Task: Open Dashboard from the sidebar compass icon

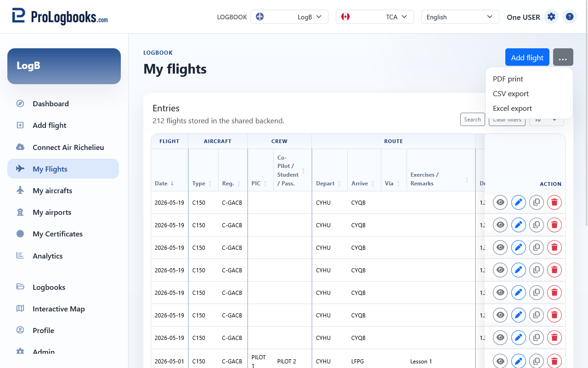Action: [20, 103]
